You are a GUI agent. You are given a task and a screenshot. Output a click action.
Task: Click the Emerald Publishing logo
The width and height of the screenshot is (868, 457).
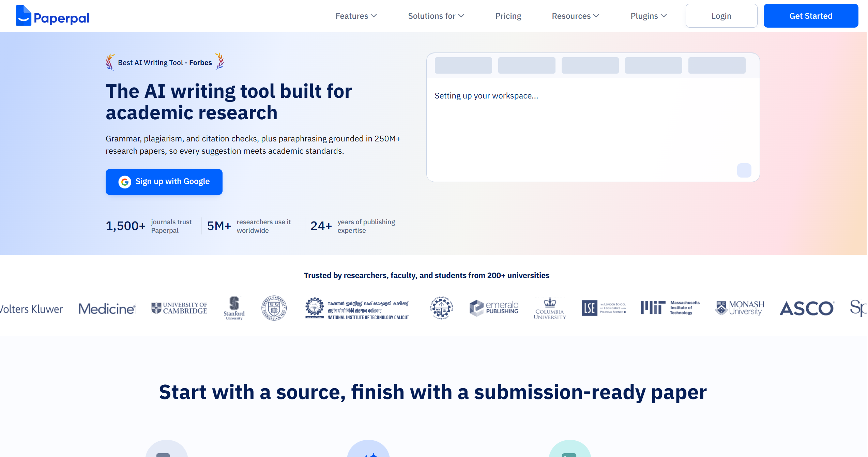pyautogui.click(x=494, y=308)
